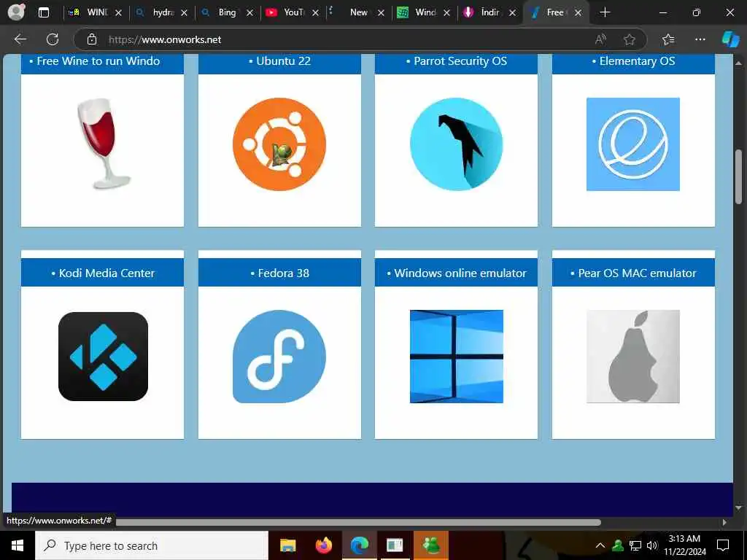Open the volume control
Screen dimensions: 747x560
652,545
